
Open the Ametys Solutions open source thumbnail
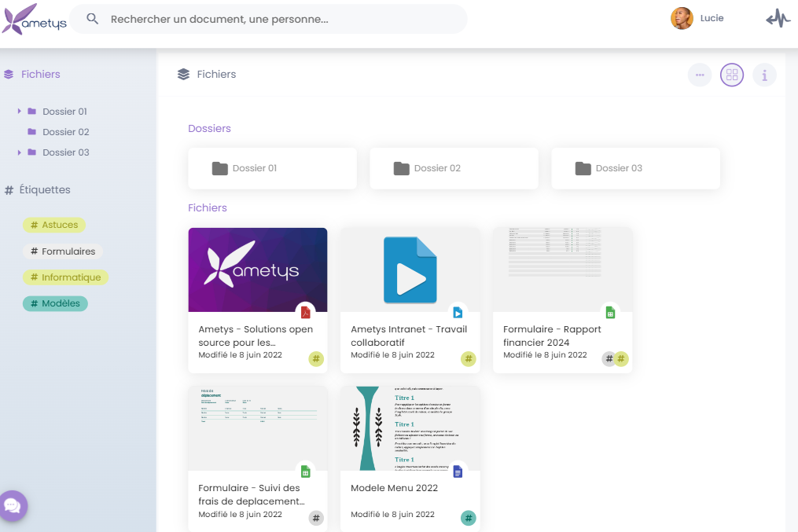click(258, 270)
